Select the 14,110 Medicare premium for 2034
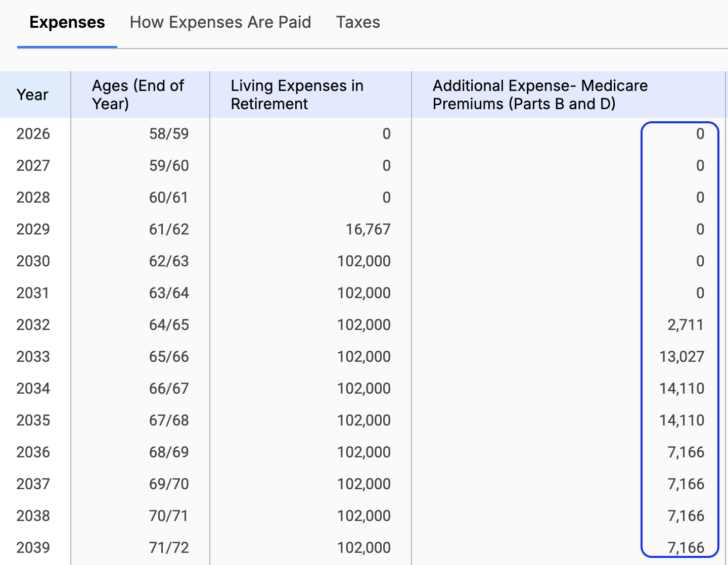The width and height of the screenshot is (728, 565). [681, 389]
